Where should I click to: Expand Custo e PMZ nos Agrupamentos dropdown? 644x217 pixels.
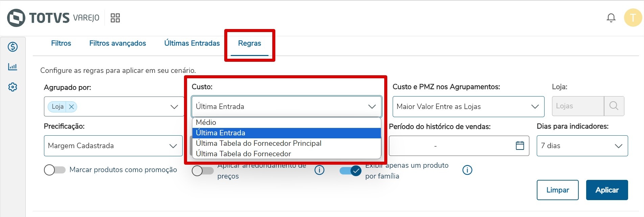pyautogui.click(x=468, y=107)
